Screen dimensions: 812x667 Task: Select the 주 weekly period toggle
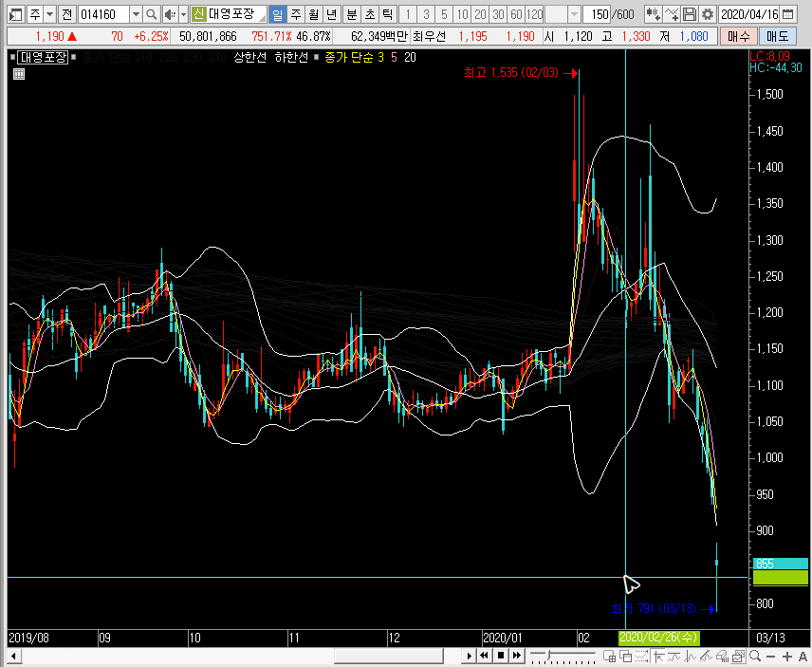pos(296,14)
